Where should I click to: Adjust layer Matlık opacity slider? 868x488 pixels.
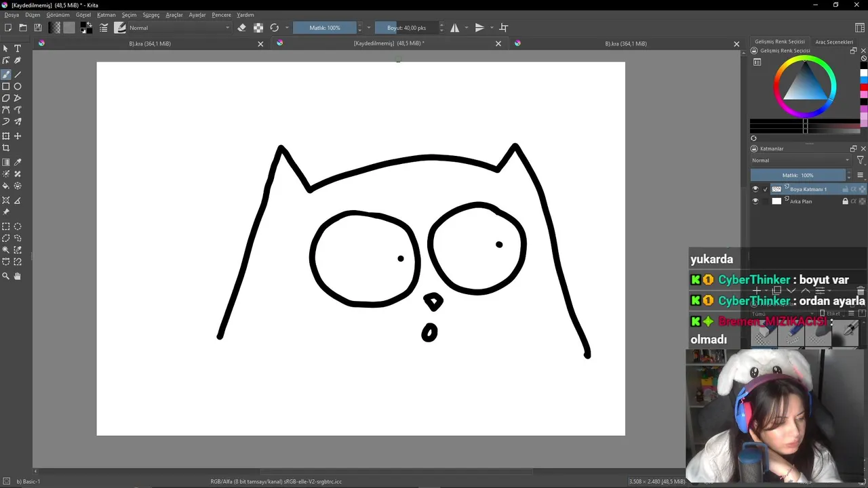pyautogui.click(x=798, y=175)
